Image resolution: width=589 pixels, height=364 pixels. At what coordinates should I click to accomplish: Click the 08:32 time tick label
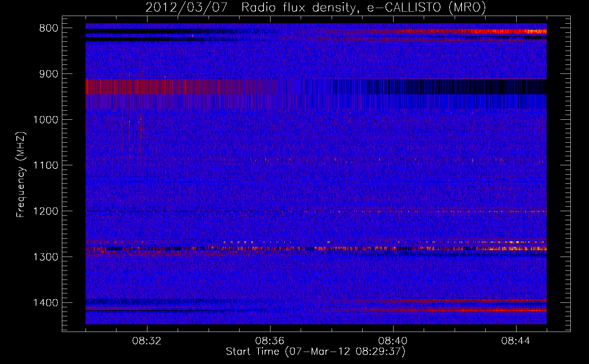pyautogui.click(x=147, y=341)
